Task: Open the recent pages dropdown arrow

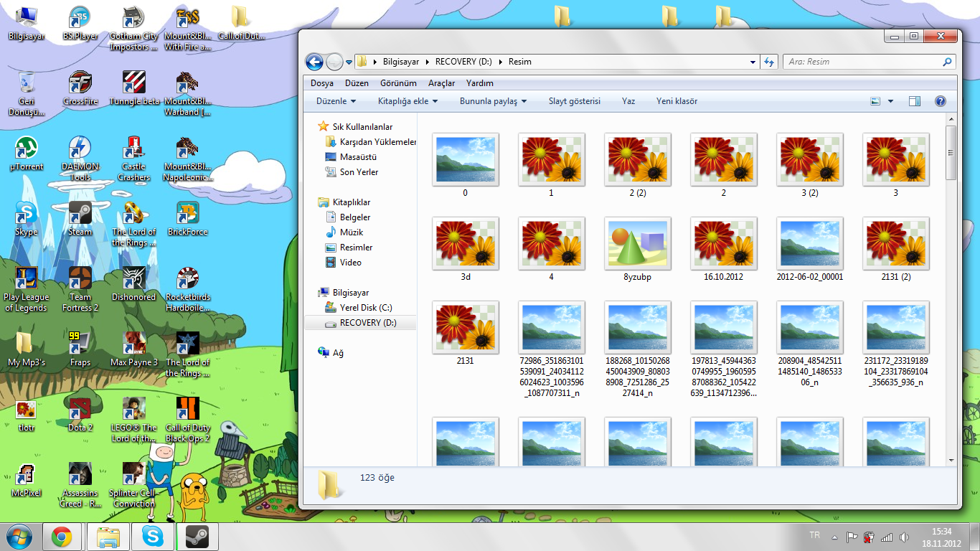Action: pyautogui.click(x=349, y=62)
